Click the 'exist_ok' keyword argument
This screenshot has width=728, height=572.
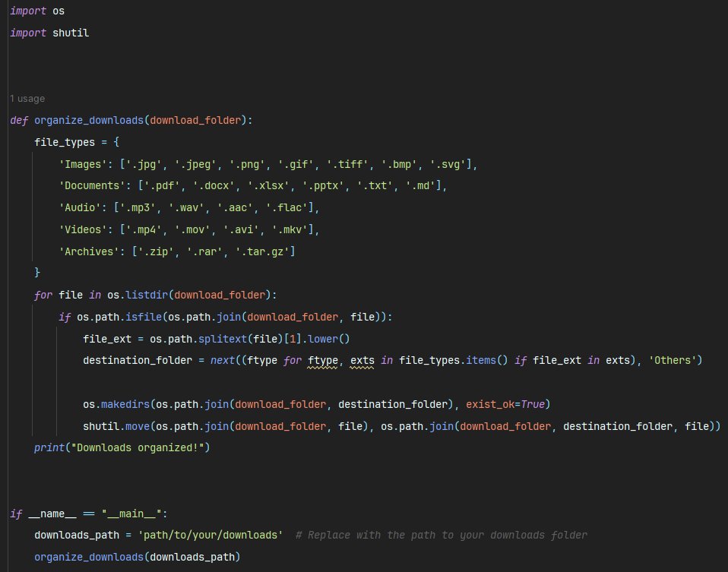490,404
